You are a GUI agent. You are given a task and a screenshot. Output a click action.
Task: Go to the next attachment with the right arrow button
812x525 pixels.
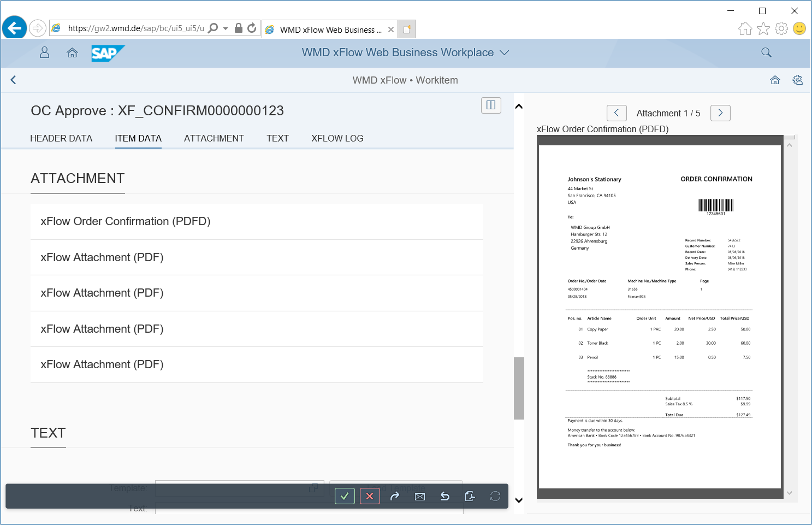point(720,113)
